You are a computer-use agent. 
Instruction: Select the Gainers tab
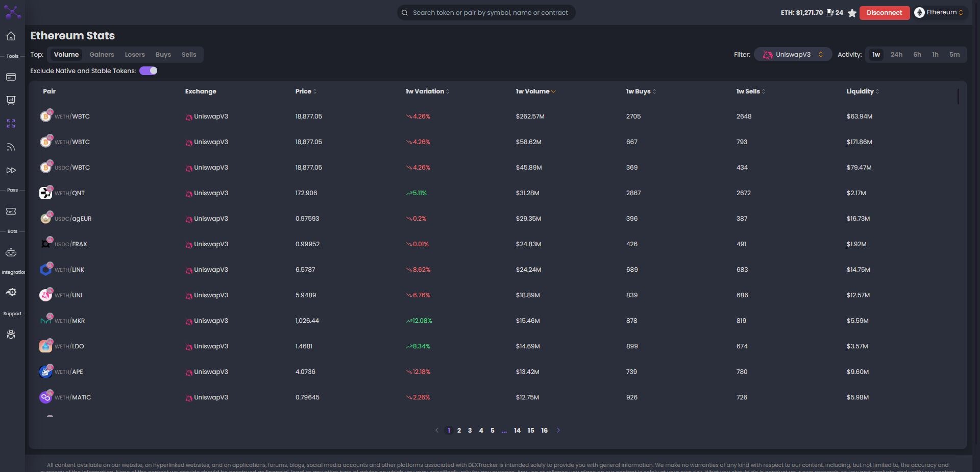point(102,55)
